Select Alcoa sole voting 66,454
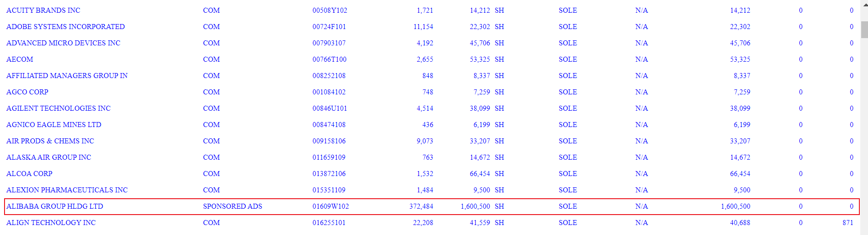This screenshot has height=235, width=868. (x=740, y=174)
